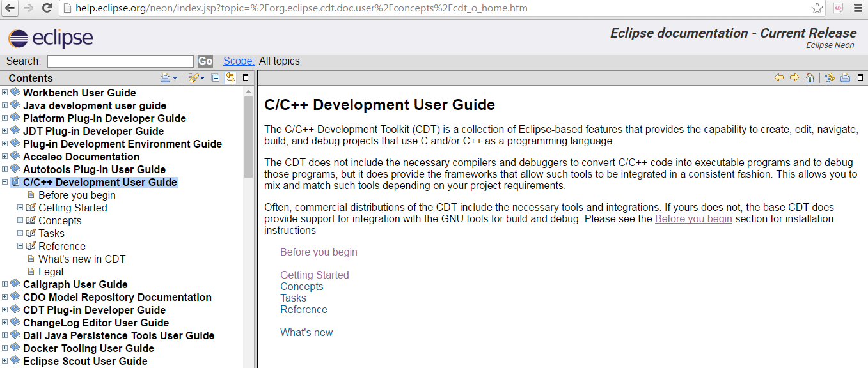Open the print topics dropdown arrow in Contents

(175, 79)
